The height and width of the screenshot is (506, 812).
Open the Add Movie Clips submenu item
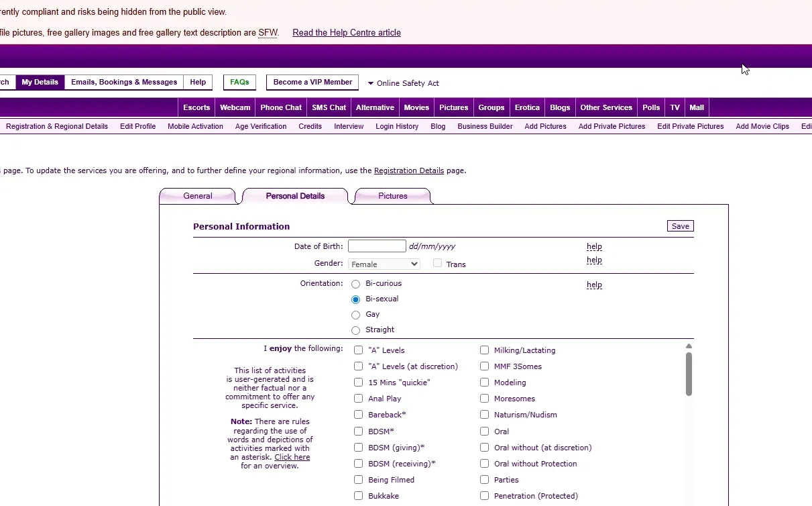coord(762,126)
